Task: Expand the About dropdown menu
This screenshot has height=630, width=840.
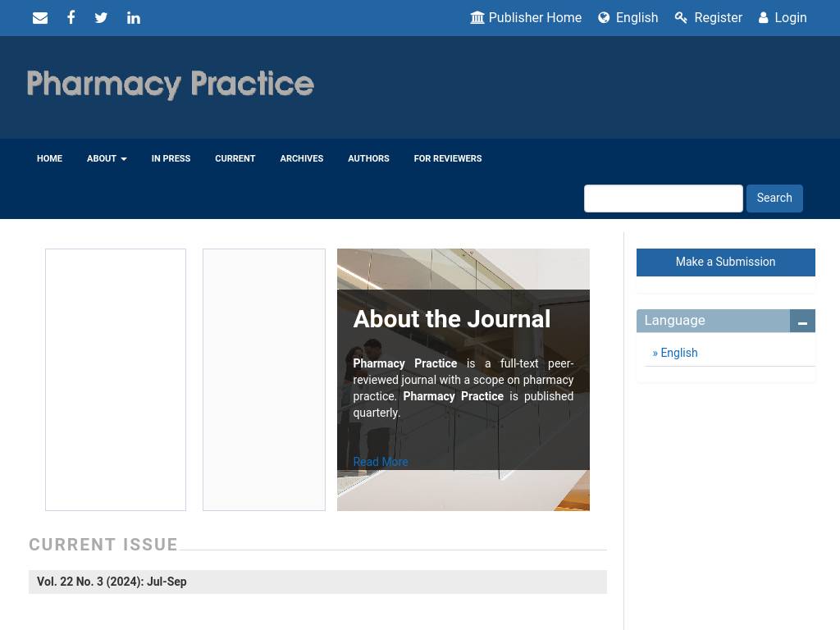Action: [107, 159]
